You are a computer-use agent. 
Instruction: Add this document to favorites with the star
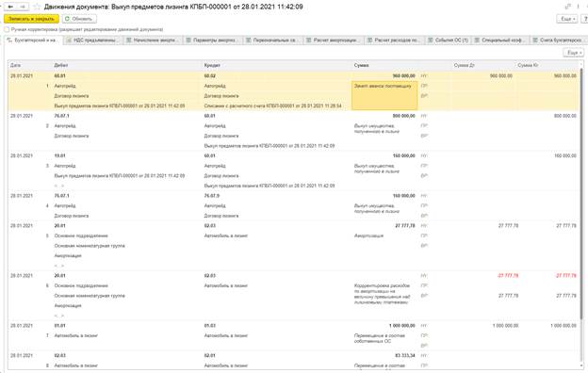[x=37, y=7]
